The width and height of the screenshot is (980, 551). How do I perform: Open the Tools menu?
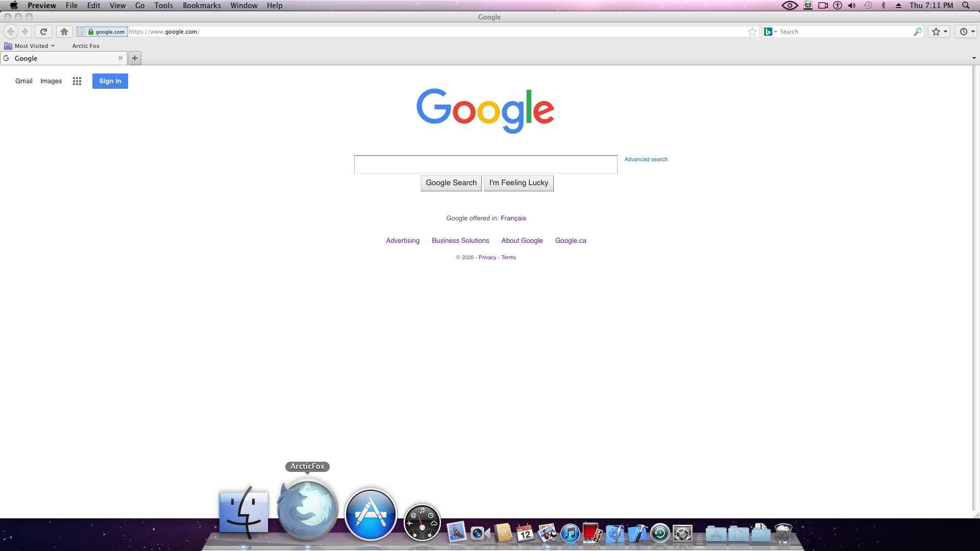click(163, 6)
